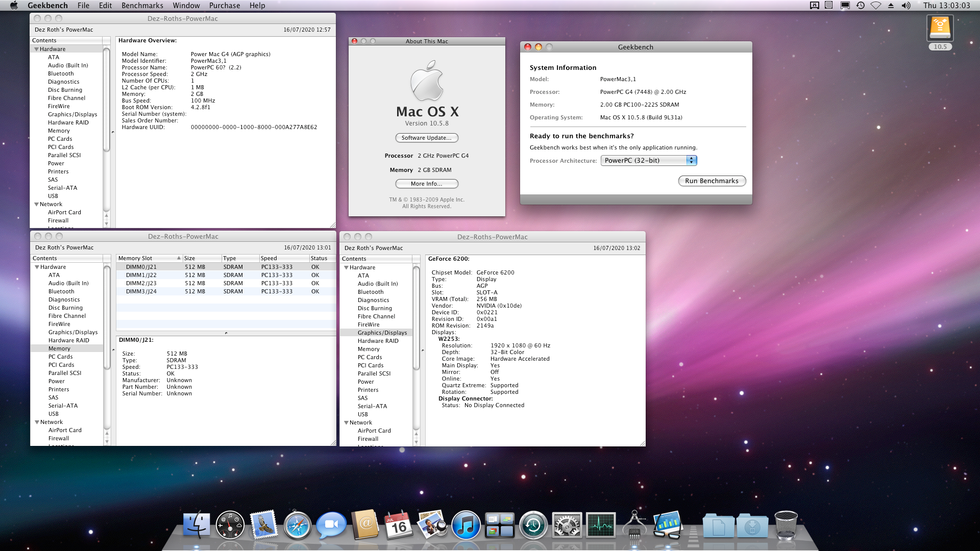The image size is (980, 551).
Task: Open the iCal calendar Dock icon
Action: 398,525
